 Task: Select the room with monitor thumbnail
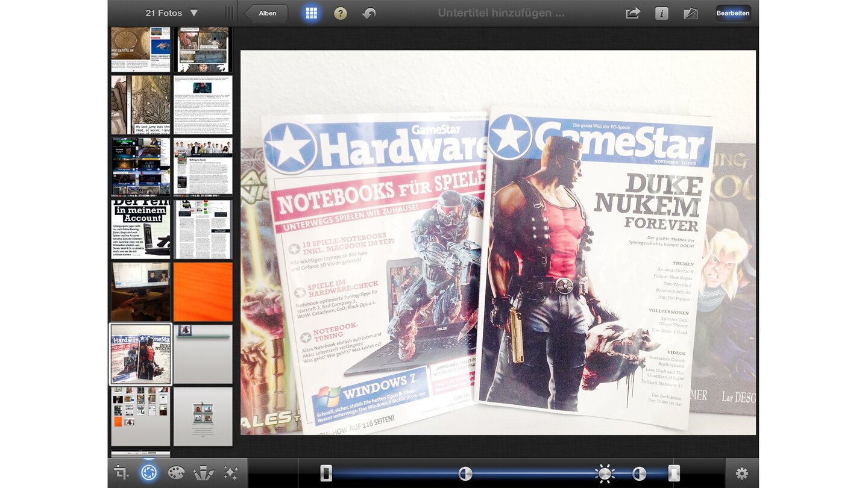[x=140, y=292]
